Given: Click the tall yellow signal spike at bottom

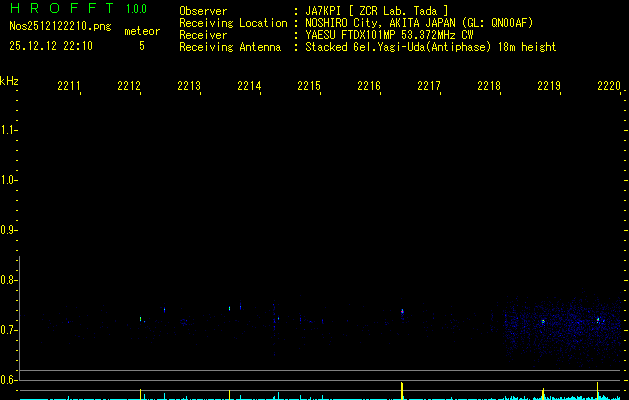Looking at the screenshot, I should [x=401, y=390].
